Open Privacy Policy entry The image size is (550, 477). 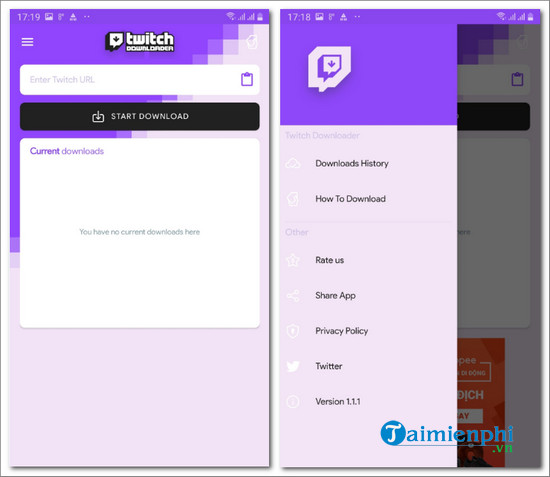(x=368, y=331)
